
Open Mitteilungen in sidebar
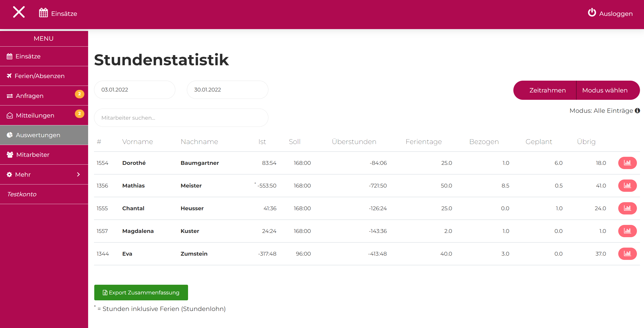(44, 115)
